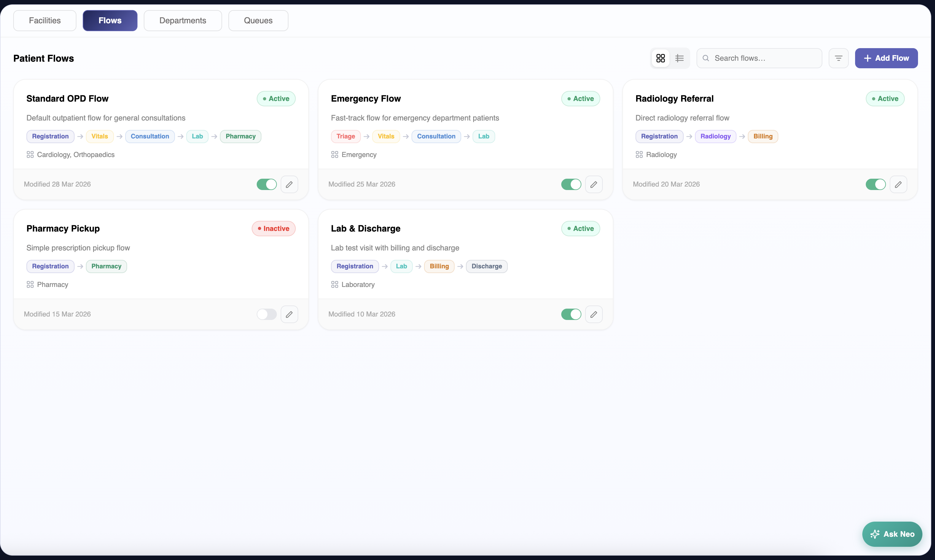The height and width of the screenshot is (560, 935).
Task: Enable the Pharmacy Pickup flow toggle
Action: [266, 314]
